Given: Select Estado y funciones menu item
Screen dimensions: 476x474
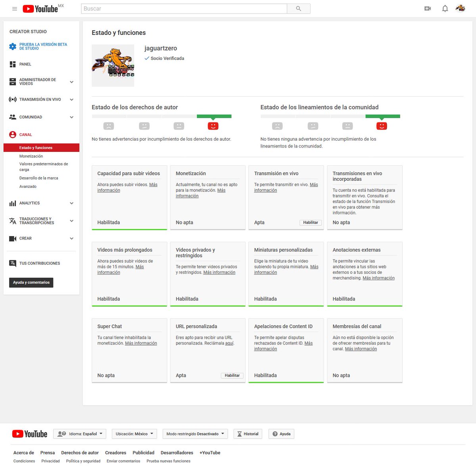Looking at the screenshot, I should [x=41, y=147].
